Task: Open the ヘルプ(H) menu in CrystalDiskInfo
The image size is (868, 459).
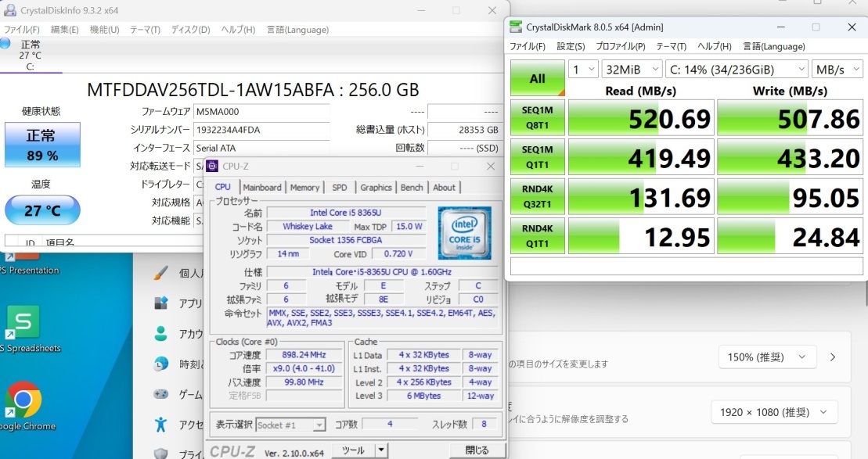Action: coord(238,30)
